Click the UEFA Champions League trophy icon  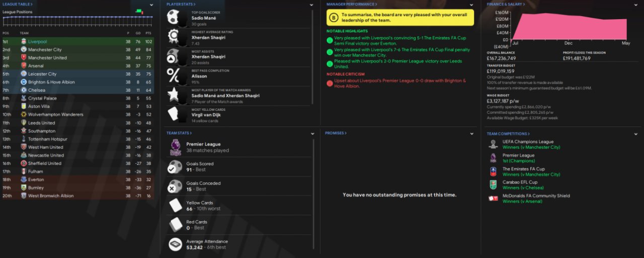click(493, 145)
